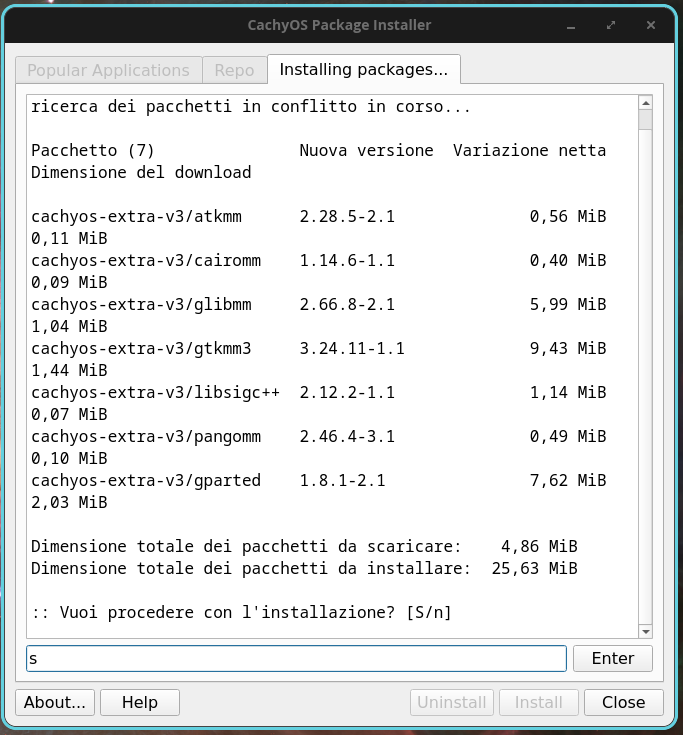Viewport: 683px width, 735px height.
Task: Select the Installing packages... tab
Action: tap(364, 69)
